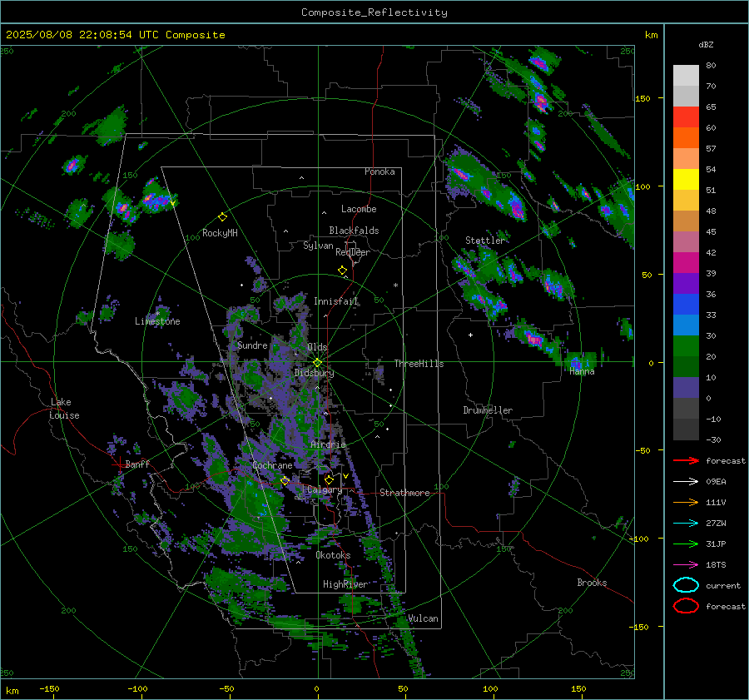Viewport: 749px width, 700px height.
Task: Click the yellow diamond marker below RedDeer
Action: click(342, 271)
